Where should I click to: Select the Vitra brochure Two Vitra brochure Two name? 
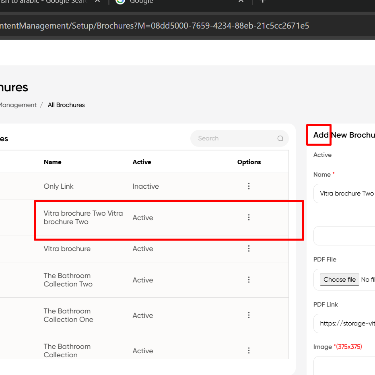pyautogui.click(x=83, y=217)
